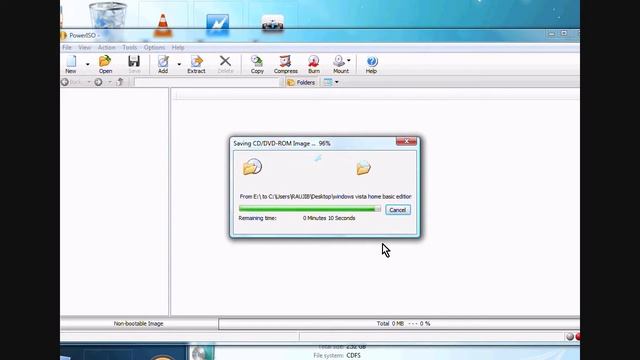
Task: Click the From E:\ to destination path text
Action: coord(325,196)
